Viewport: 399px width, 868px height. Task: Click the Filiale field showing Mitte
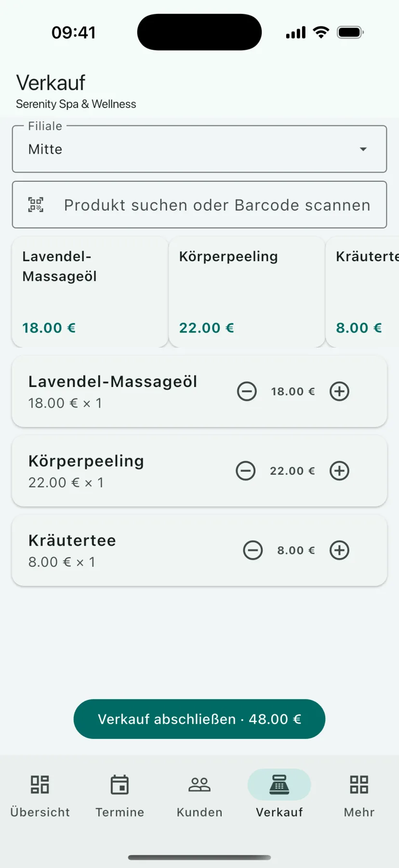199,149
